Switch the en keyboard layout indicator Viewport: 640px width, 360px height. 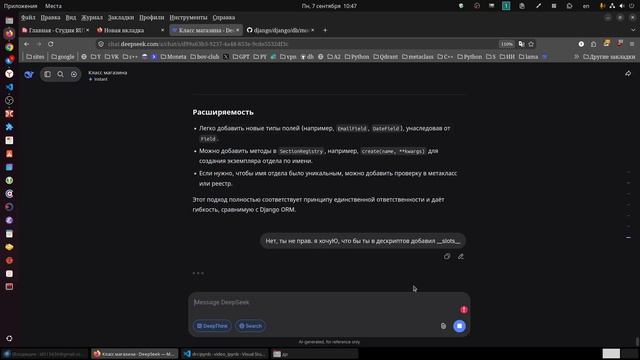coord(586,6)
